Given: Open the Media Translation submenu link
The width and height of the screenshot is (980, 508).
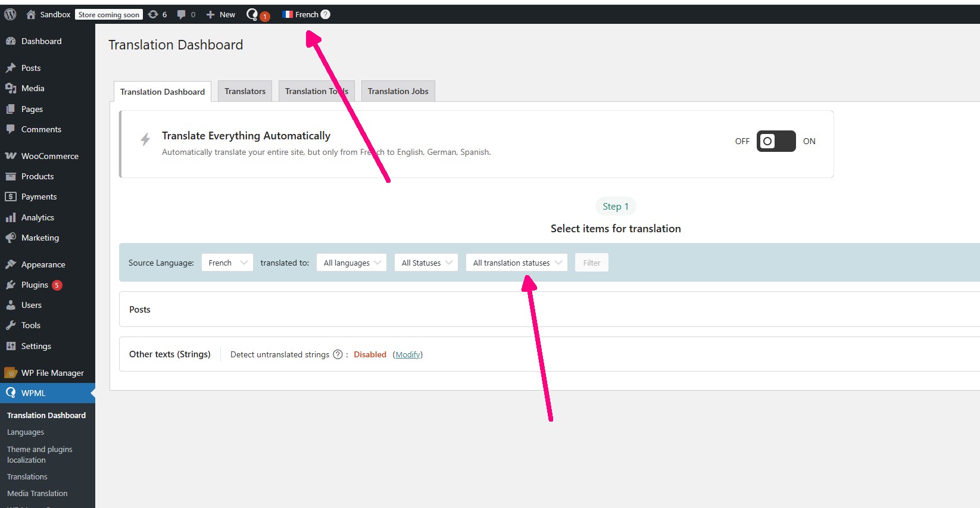Looking at the screenshot, I should (38, 493).
